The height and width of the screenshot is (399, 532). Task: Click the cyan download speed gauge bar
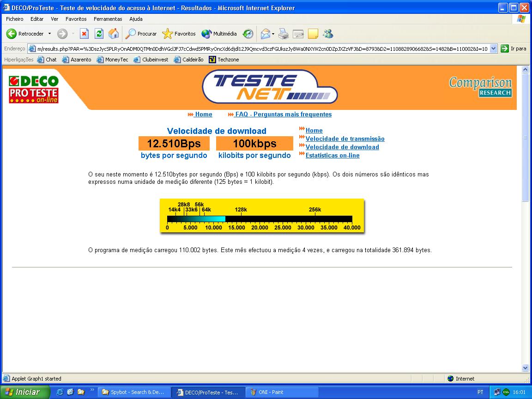pos(196,219)
